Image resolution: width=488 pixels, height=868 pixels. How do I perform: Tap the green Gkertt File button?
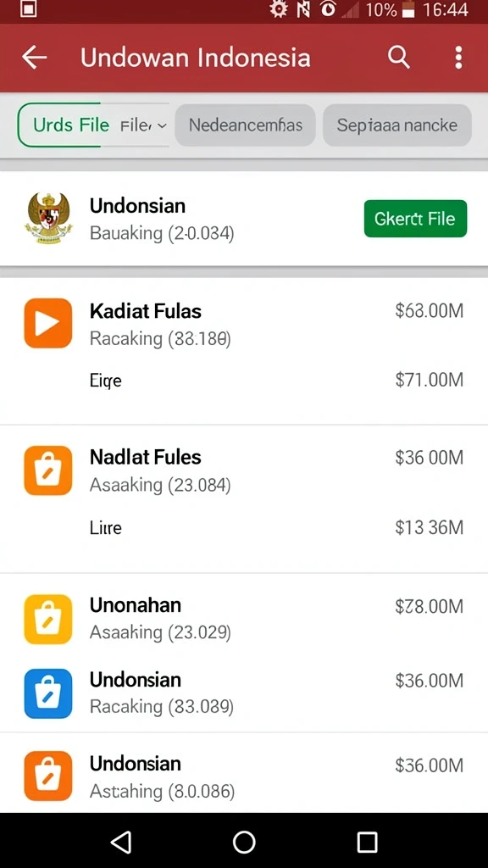pyautogui.click(x=415, y=219)
